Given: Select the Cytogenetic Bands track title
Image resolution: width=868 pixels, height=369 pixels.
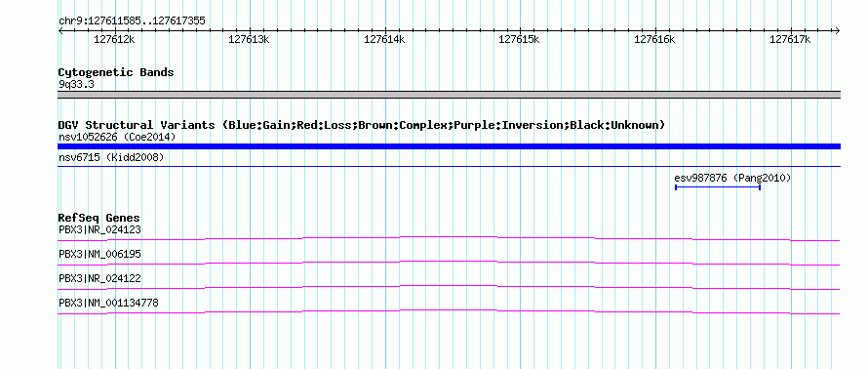Looking at the screenshot, I should [x=116, y=72].
